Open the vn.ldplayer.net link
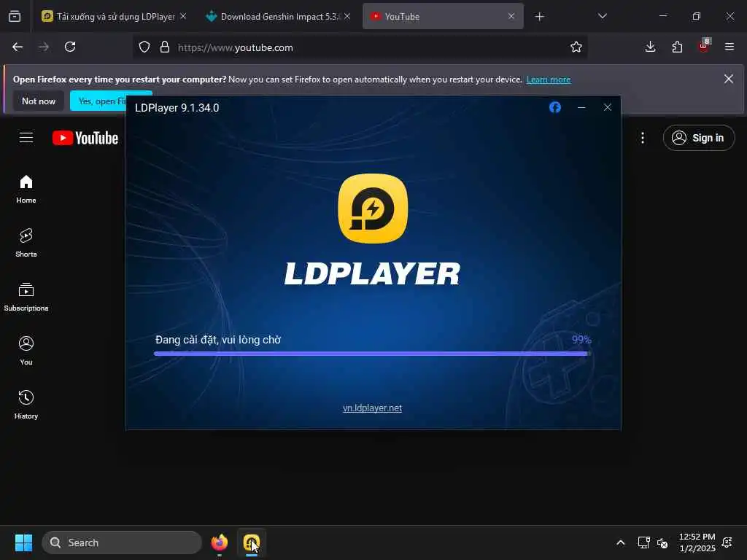Image resolution: width=747 pixels, height=560 pixels. pos(372,408)
